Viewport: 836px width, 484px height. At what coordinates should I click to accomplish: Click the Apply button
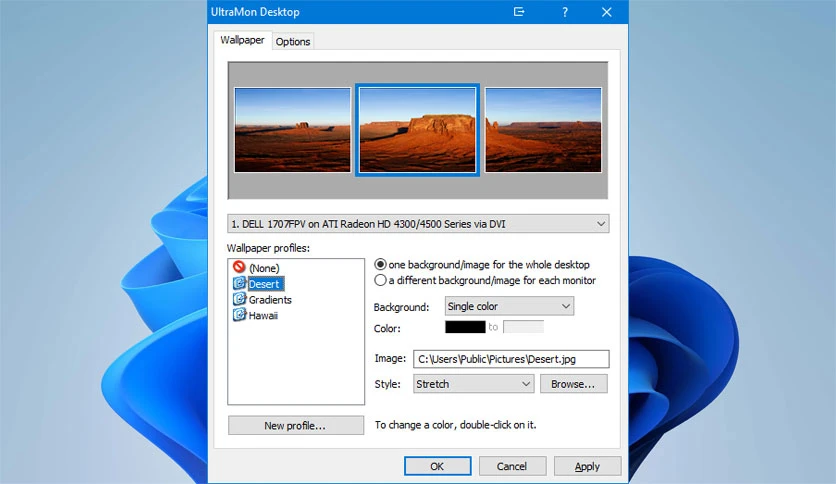tap(588, 466)
